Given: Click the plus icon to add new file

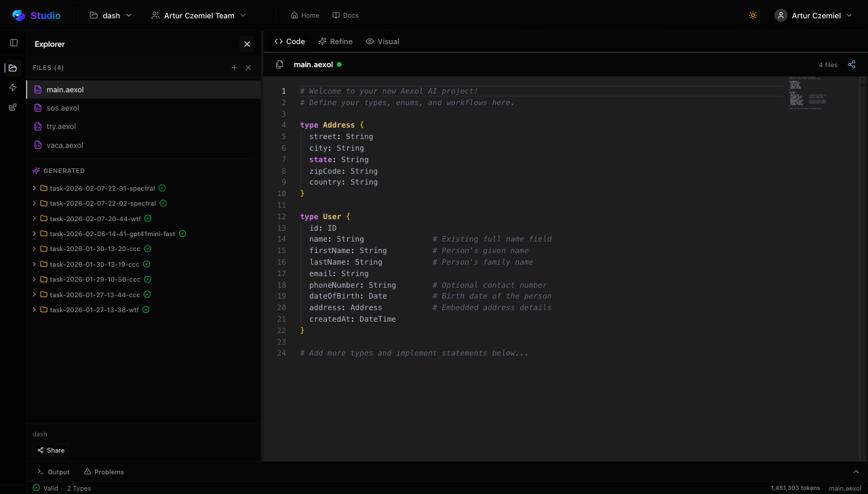Looking at the screenshot, I should [x=235, y=68].
